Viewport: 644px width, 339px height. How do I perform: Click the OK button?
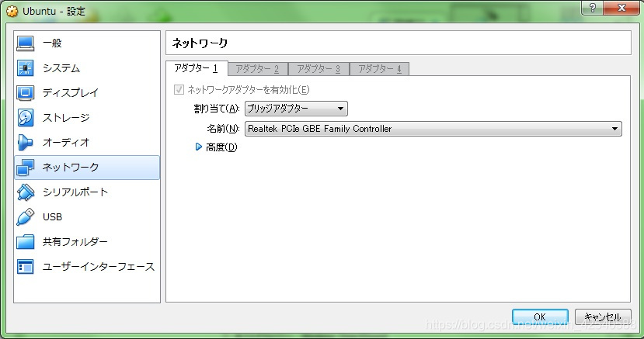pos(540,317)
